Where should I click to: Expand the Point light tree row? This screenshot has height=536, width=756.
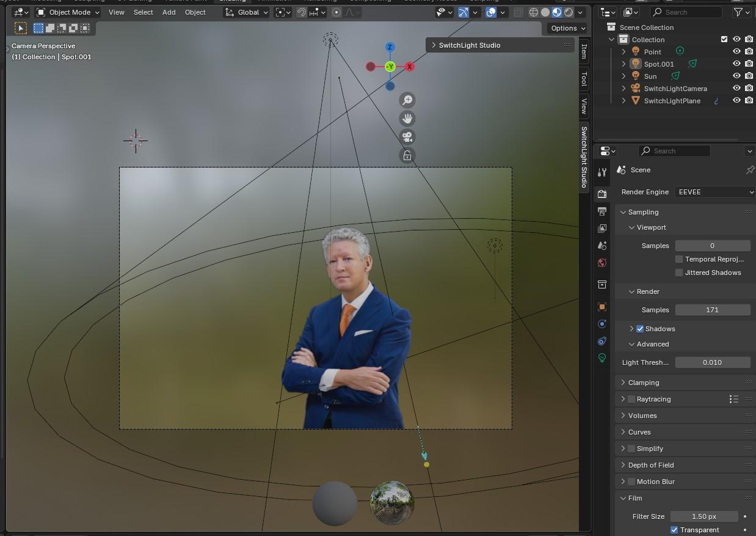[623, 52]
